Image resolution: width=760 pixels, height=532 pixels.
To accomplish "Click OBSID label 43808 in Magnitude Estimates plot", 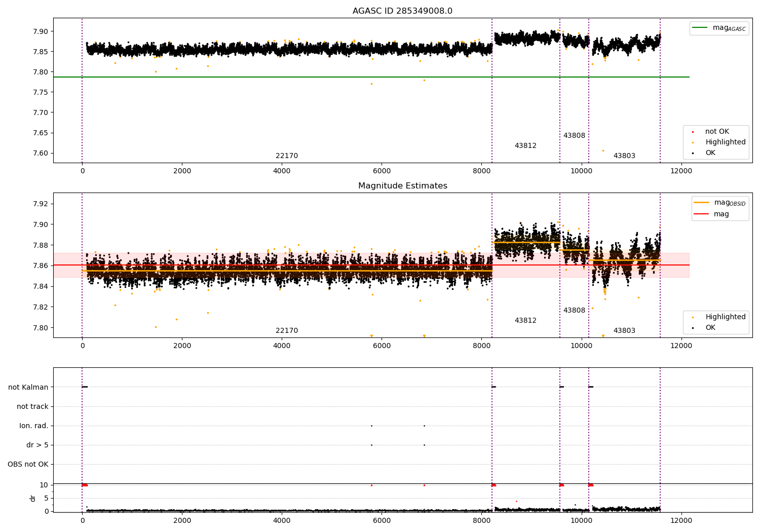I will 574,311.
